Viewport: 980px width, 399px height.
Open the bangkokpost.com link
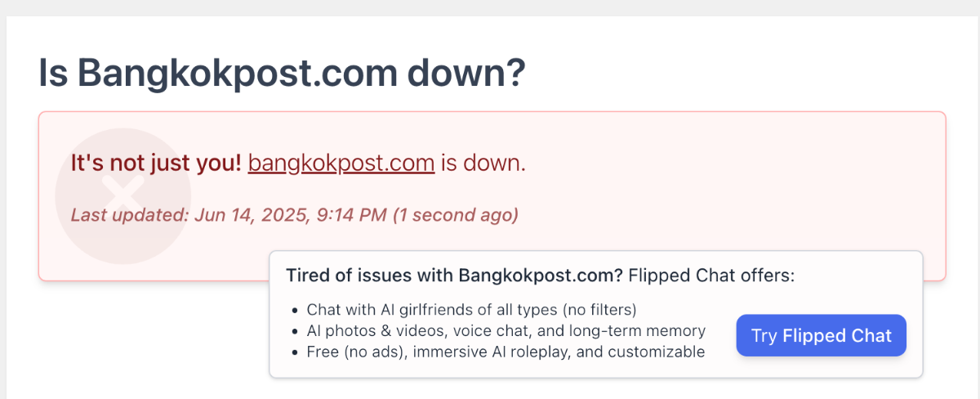341,163
